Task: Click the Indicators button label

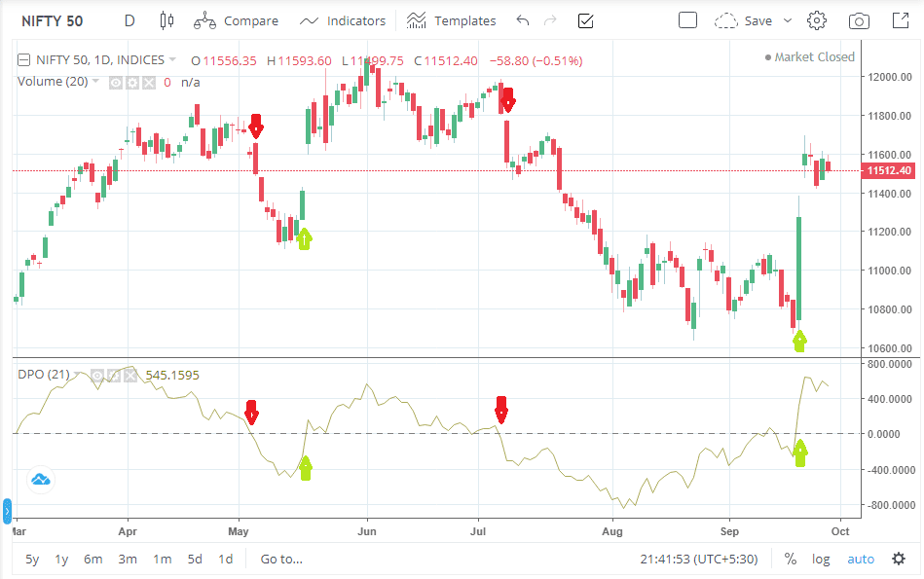Action: coord(356,21)
